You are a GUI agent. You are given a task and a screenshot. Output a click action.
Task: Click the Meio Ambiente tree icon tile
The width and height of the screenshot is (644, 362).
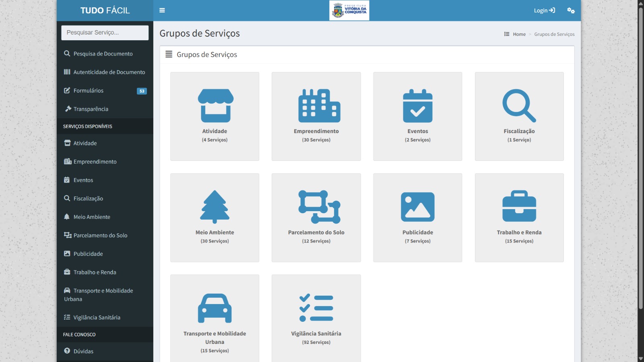(215, 207)
